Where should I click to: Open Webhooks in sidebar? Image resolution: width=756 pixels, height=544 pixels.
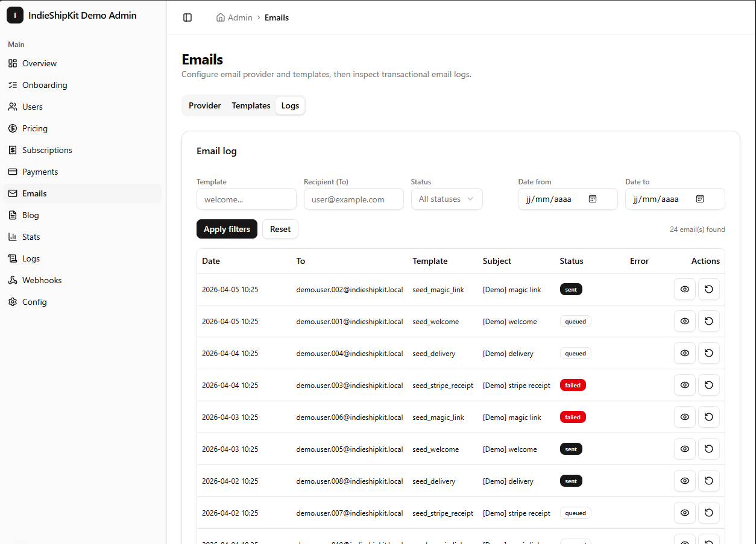click(x=81, y=280)
